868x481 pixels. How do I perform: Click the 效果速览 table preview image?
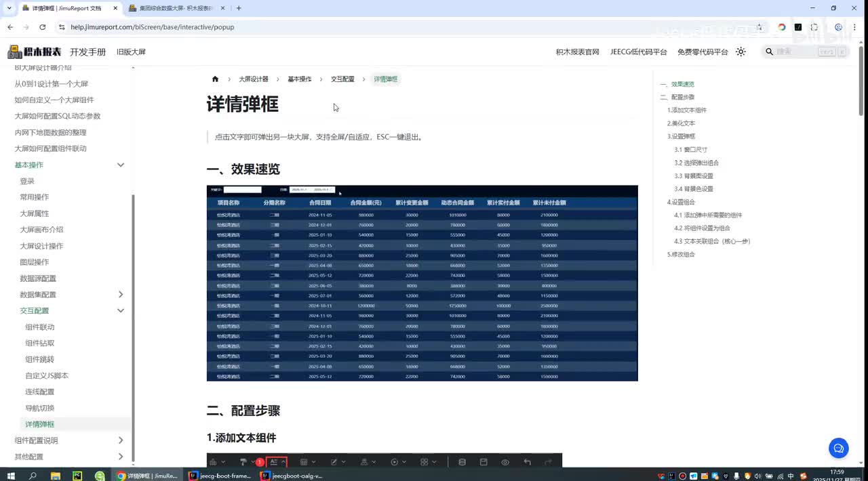click(x=422, y=283)
